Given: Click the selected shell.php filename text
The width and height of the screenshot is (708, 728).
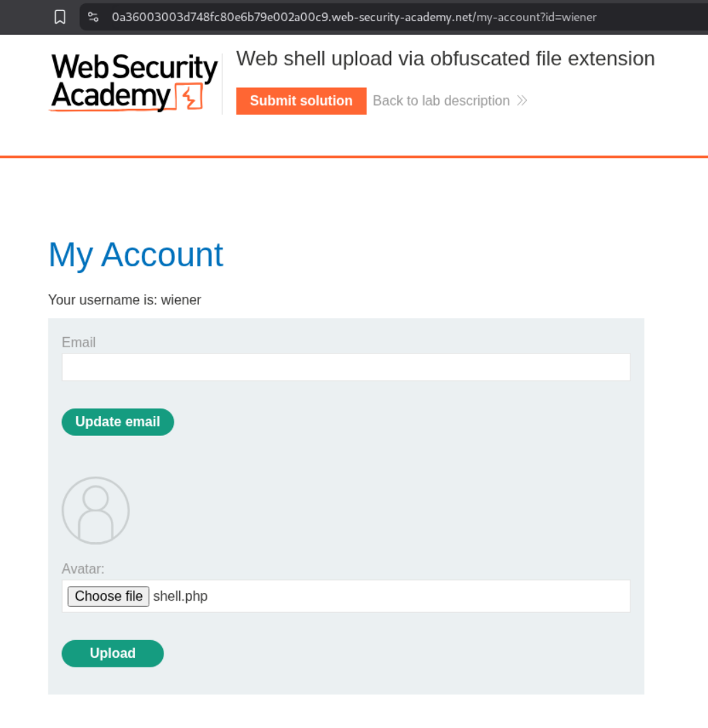Looking at the screenshot, I should pos(181,597).
